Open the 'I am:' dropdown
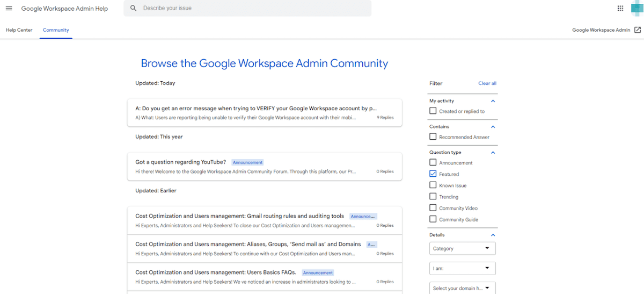Screen dimensions: 644x294 click(462, 268)
